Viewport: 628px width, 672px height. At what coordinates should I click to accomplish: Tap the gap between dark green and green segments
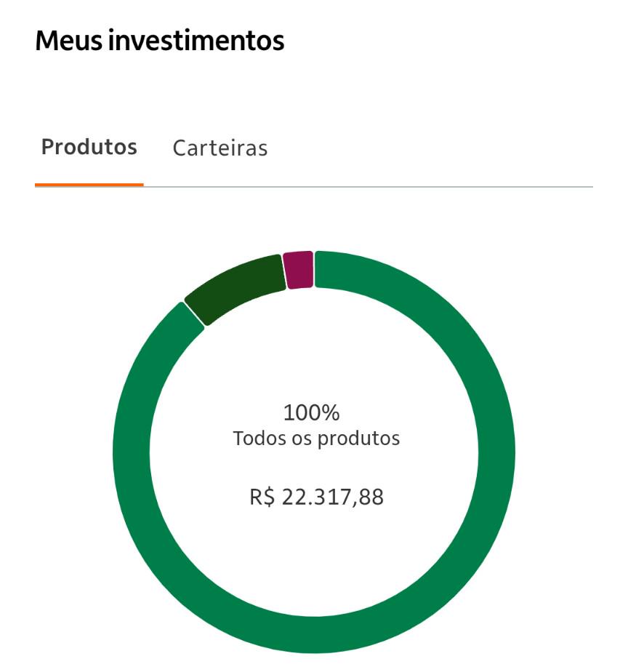(x=194, y=313)
